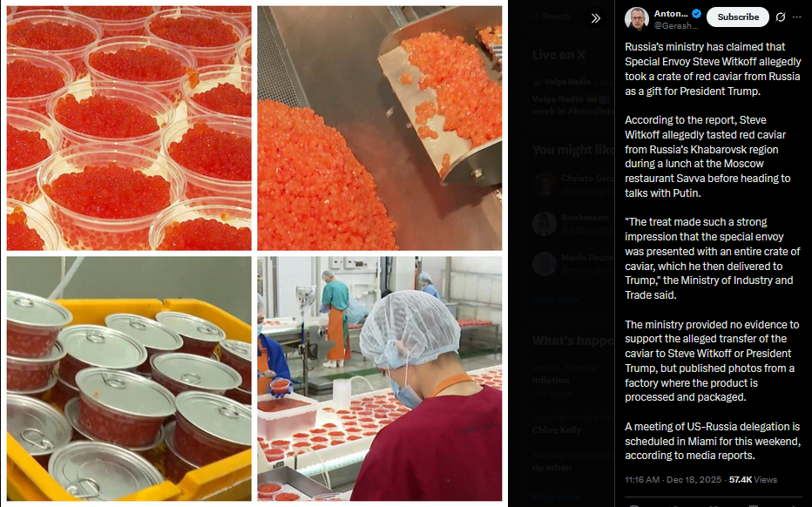Open the Anton display name link

tap(671, 13)
